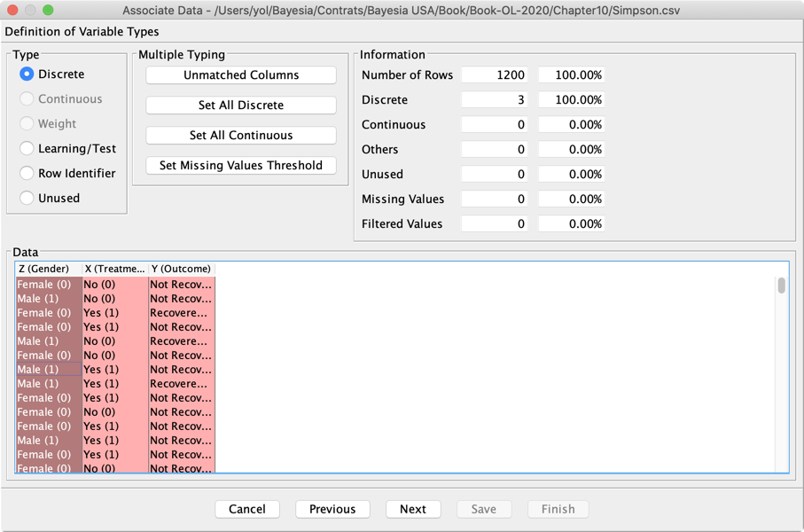
Task: Cancel the Associate Data dialog
Action: pos(247,509)
